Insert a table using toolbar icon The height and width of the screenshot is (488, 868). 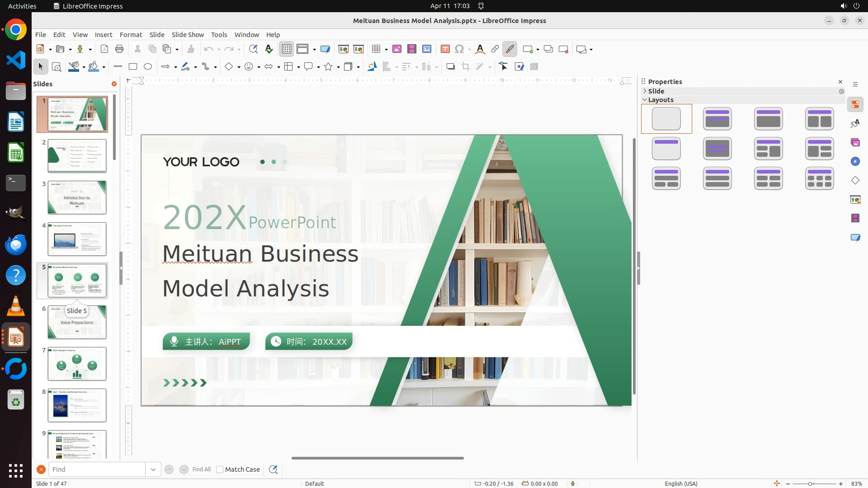(x=376, y=49)
